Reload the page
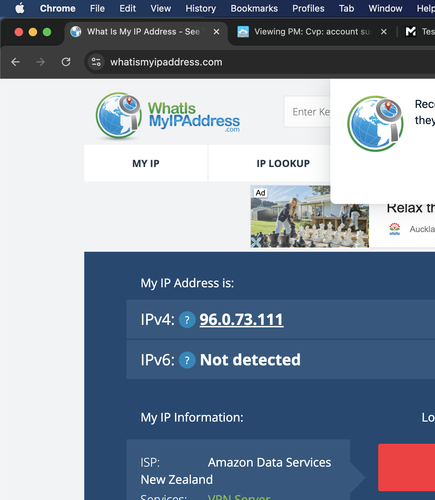435x500 pixels. 66,62
